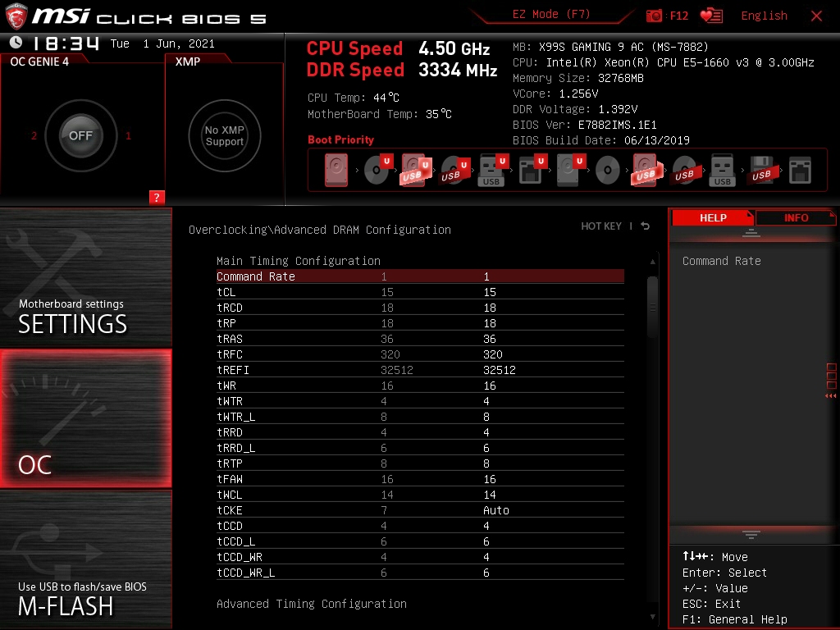The width and height of the screenshot is (840, 630).
Task: Select the tCCD_WR_L timing row
Action: click(420, 572)
